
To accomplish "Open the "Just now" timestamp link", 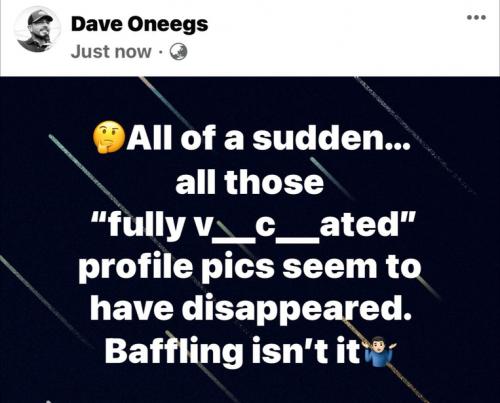I will (x=111, y=52).
